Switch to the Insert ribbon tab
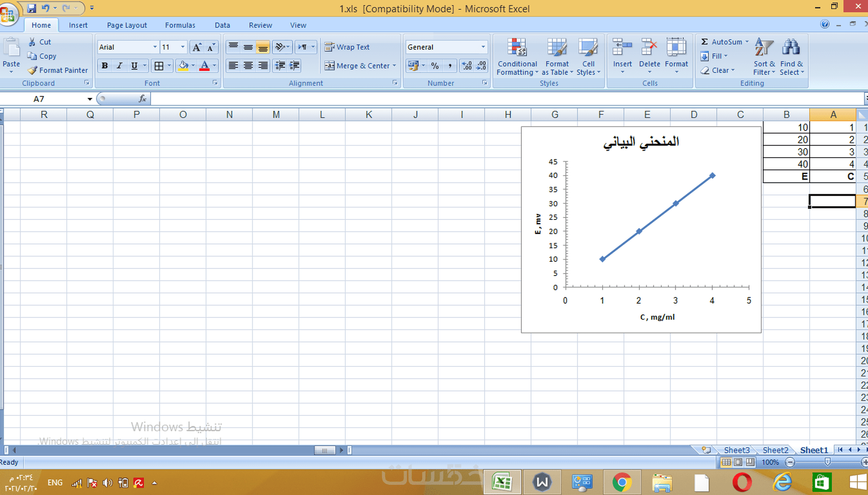This screenshot has width=868, height=495. [78, 25]
